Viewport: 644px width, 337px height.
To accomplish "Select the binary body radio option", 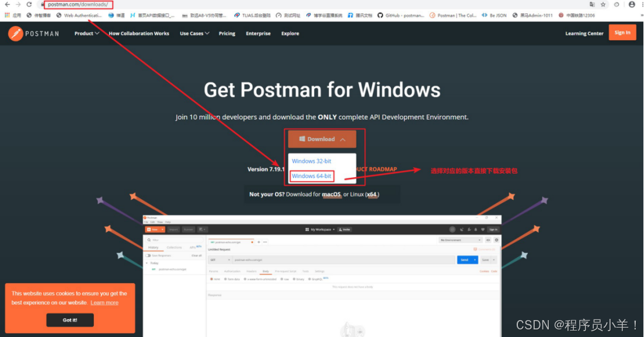I will click(294, 279).
